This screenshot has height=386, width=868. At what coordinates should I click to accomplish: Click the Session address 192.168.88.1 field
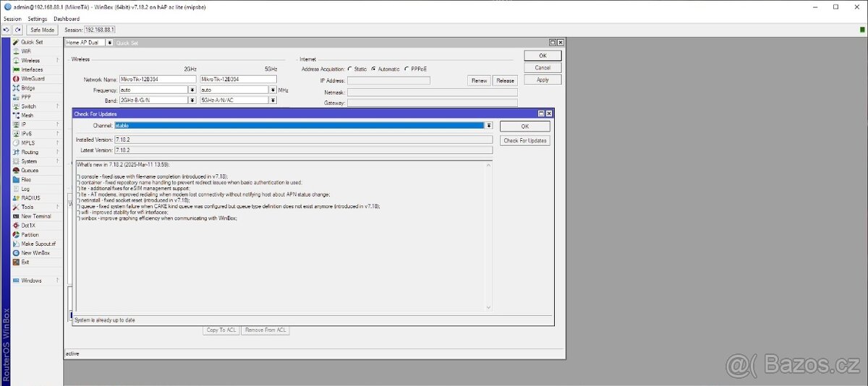[100, 30]
